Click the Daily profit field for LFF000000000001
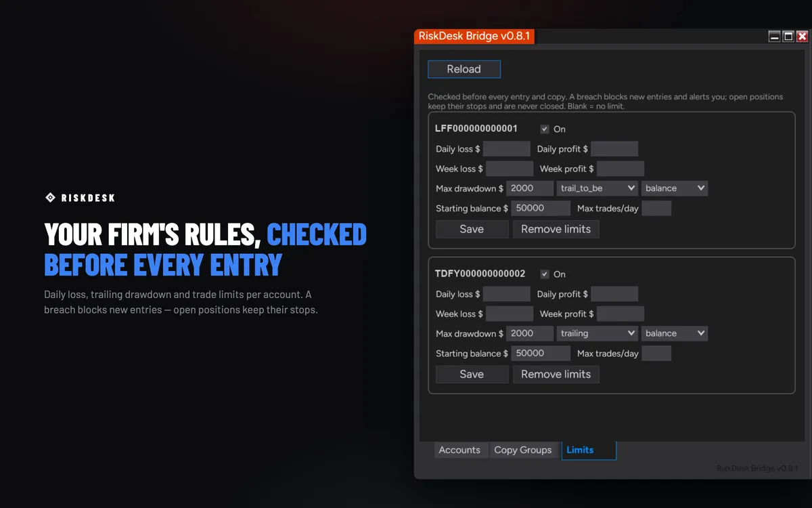This screenshot has height=508, width=812. (x=614, y=149)
